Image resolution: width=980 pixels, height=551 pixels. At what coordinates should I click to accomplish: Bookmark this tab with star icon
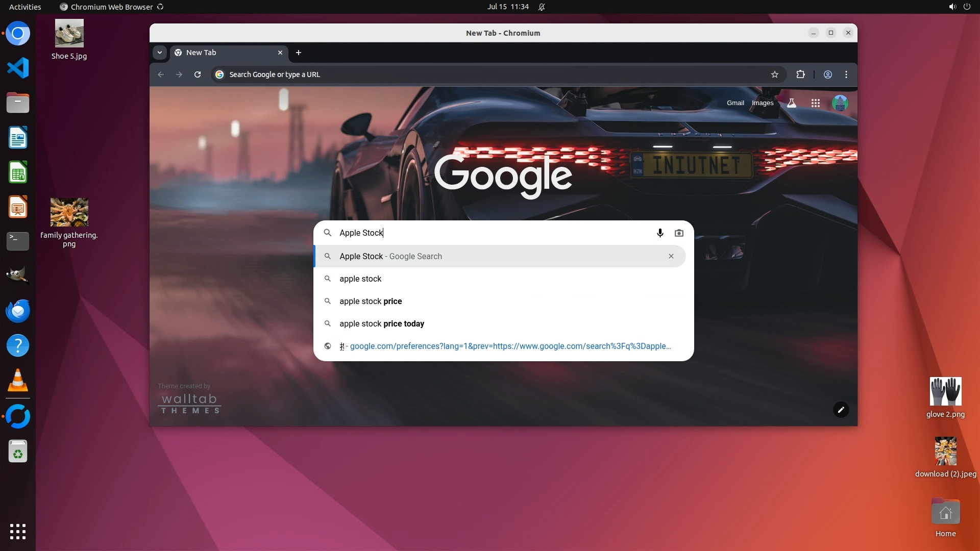click(774, 74)
